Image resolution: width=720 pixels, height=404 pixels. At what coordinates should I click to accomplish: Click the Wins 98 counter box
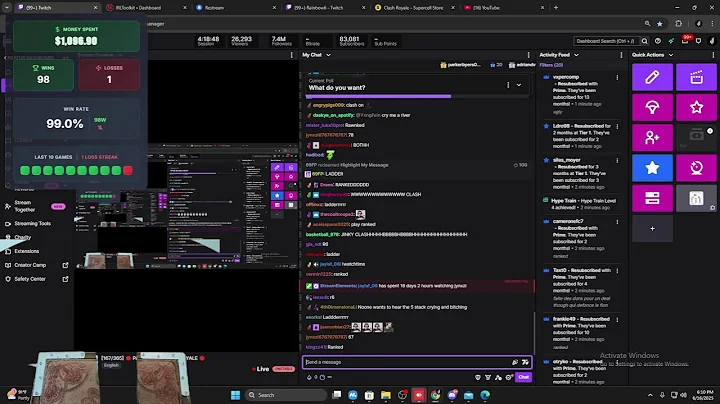(43, 75)
